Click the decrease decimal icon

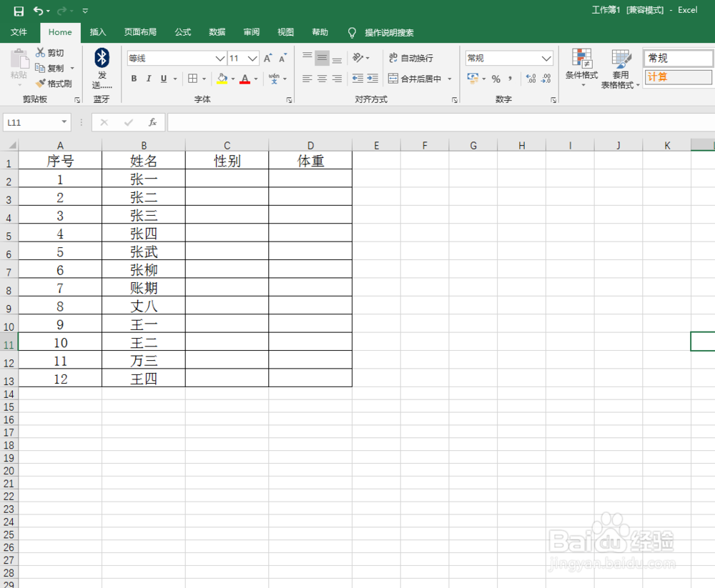[546, 79]
